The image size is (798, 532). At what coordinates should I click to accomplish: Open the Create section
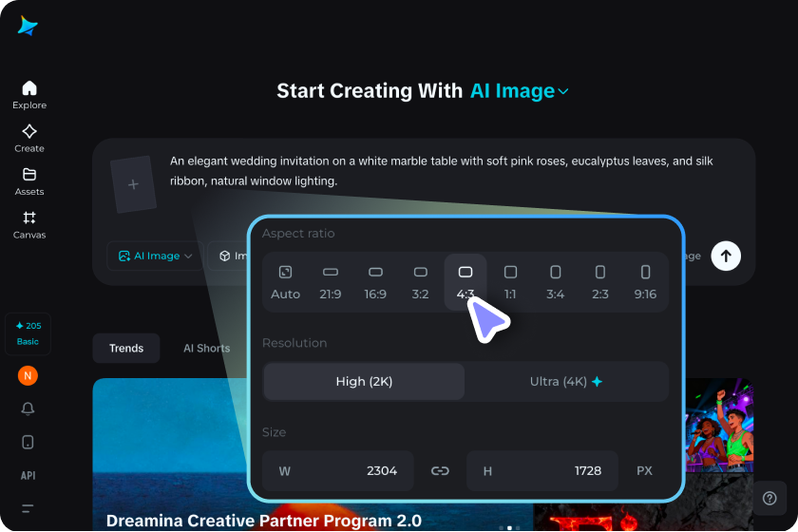click(x=29, y=138)
